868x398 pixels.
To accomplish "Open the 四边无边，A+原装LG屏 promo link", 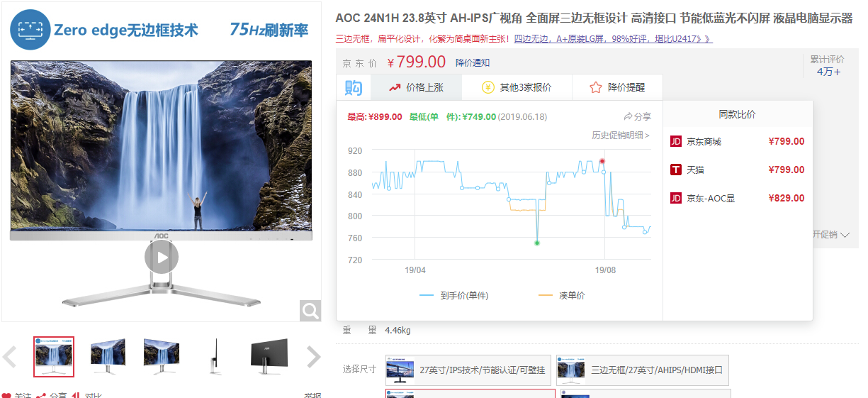I will click(614, 38).
